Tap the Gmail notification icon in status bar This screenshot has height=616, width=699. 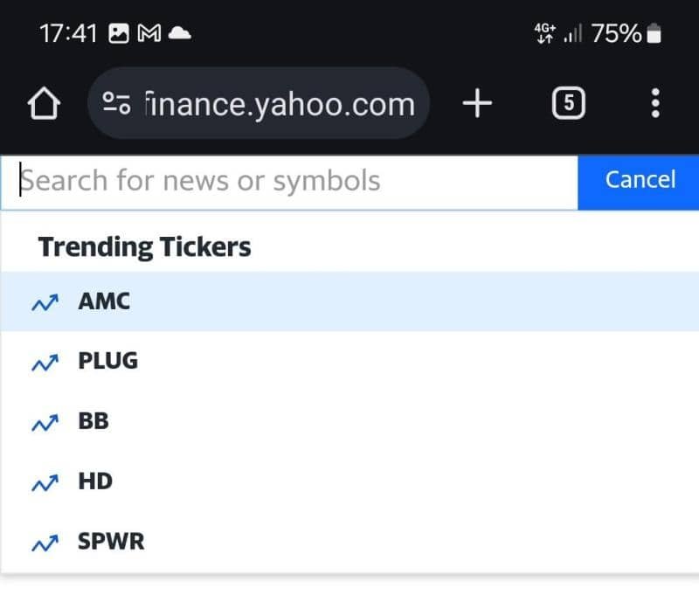click(149, 34)
